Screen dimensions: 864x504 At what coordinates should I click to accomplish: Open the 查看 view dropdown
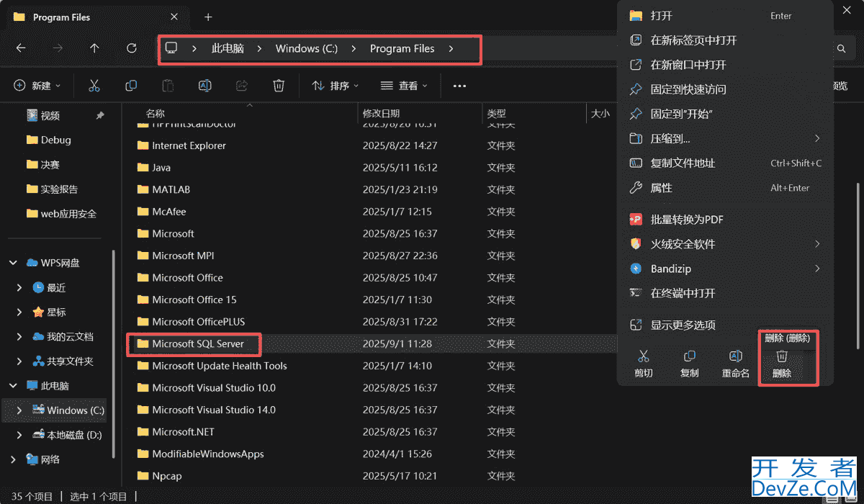pyautogui.click(x=402, y=85)
